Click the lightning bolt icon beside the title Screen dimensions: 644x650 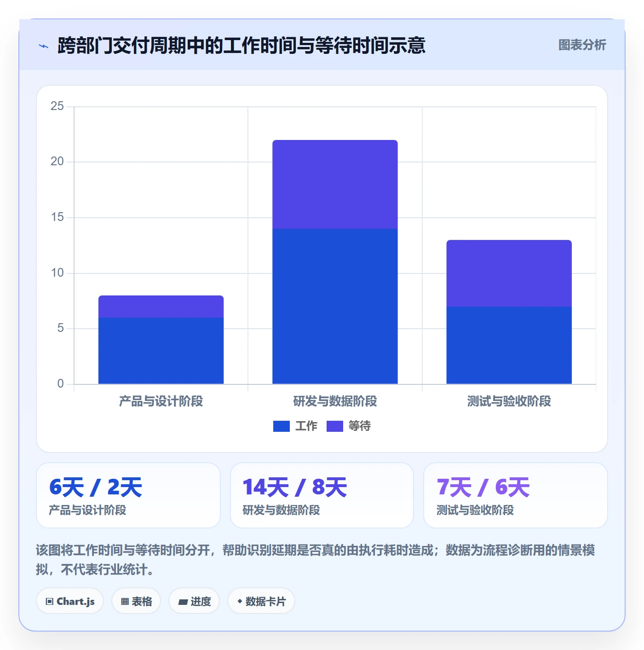pyautogui.click(x=44, y=46)
